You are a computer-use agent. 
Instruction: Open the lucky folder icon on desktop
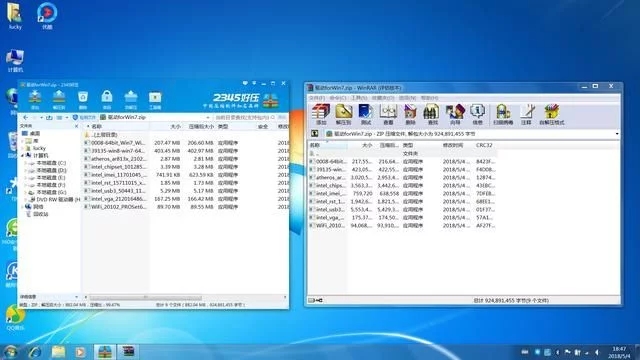(15, 16)
